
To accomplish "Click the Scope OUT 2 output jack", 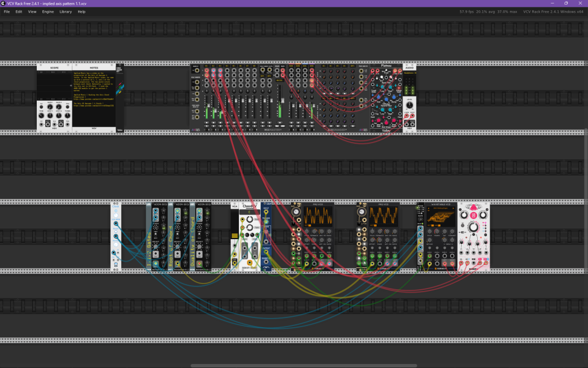I will (61, 124).
